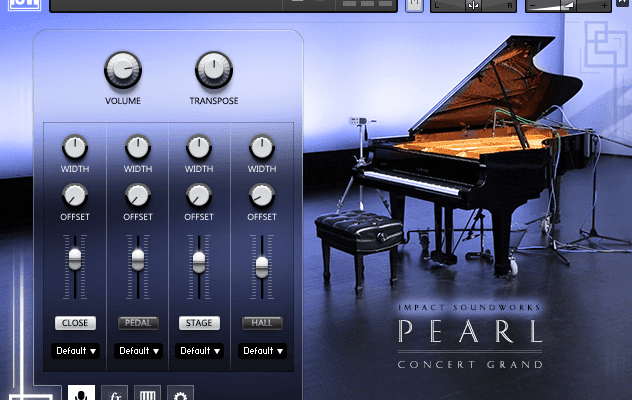Click the HALL mic OFFSET knob
The image size is (632, 400).
click(262, 195)
